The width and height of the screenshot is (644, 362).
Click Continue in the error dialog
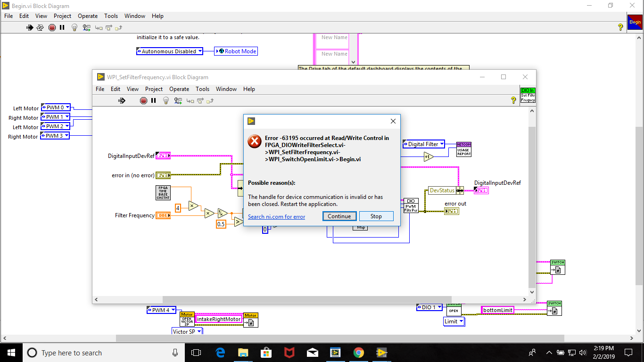339,216
